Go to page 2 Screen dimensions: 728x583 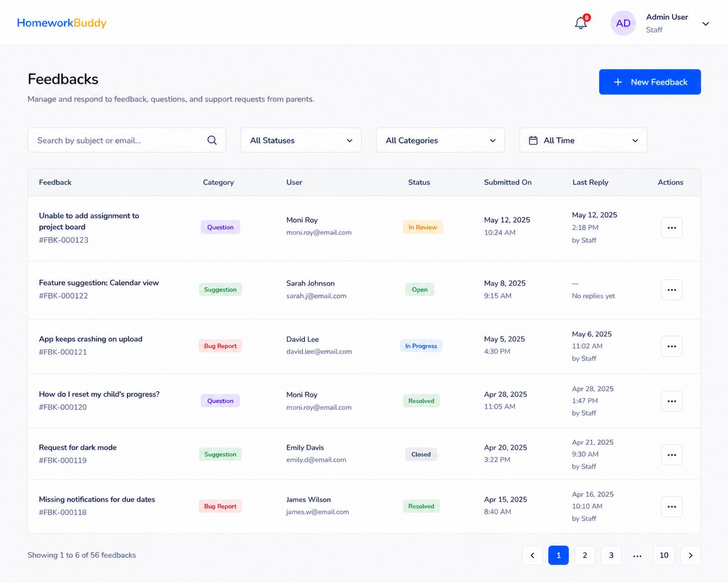point(585,555)
